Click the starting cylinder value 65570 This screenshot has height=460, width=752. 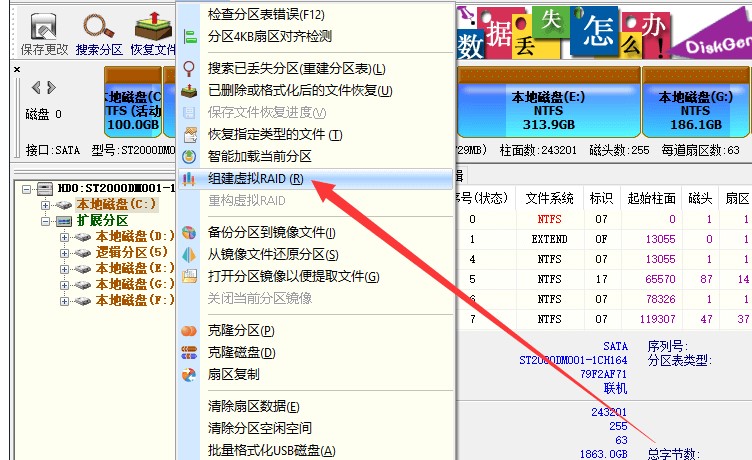click(660, 279)
